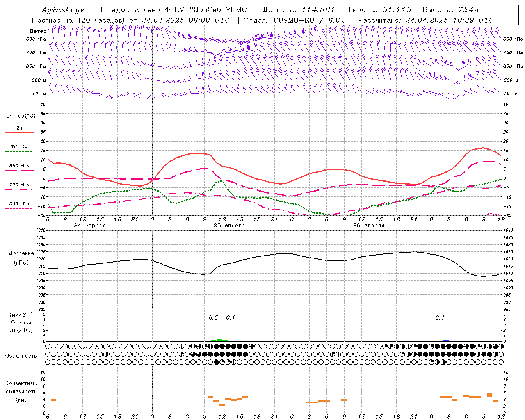This screenshot has height=420, width=525.
Task: Click the Давление pressure panel label
Action: pos(21,253)
